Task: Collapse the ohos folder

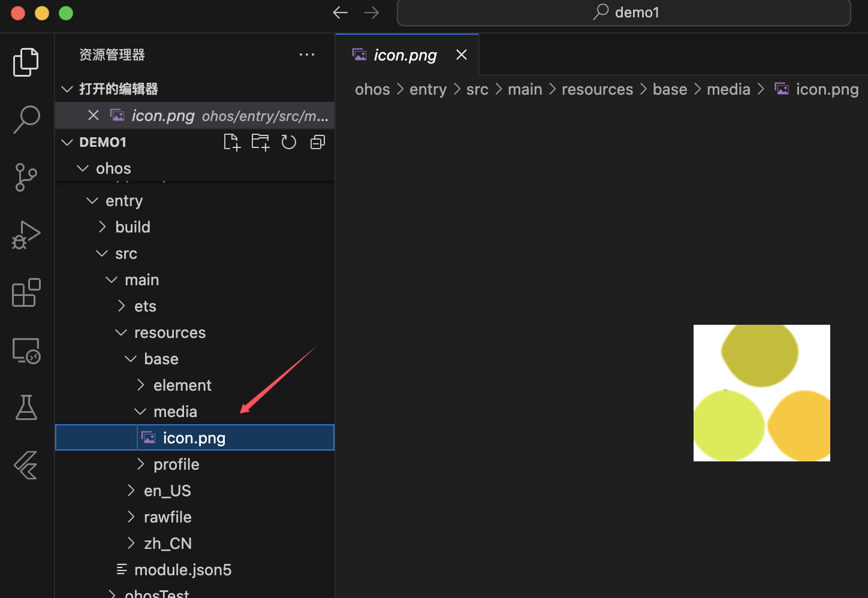Action: [x=195, y=168]
